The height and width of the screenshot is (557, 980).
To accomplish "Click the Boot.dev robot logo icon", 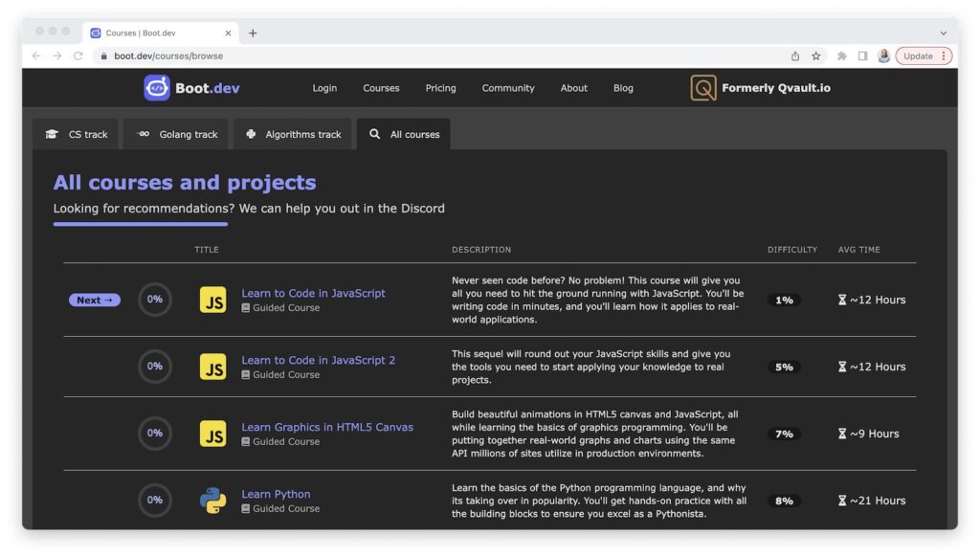I will 156,88.
